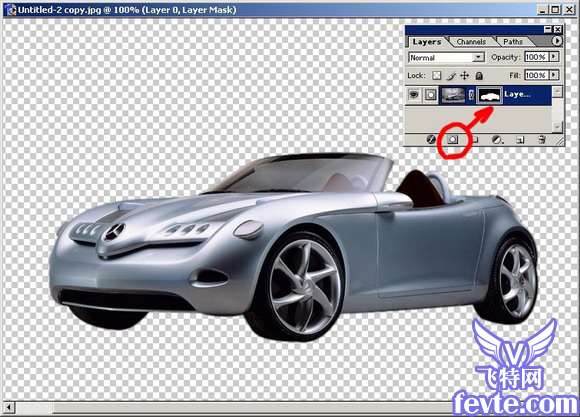The height and width of the screenshot is (417, 580).
Task: Toggle lock transparent pixels
Action: click(437, 75)
